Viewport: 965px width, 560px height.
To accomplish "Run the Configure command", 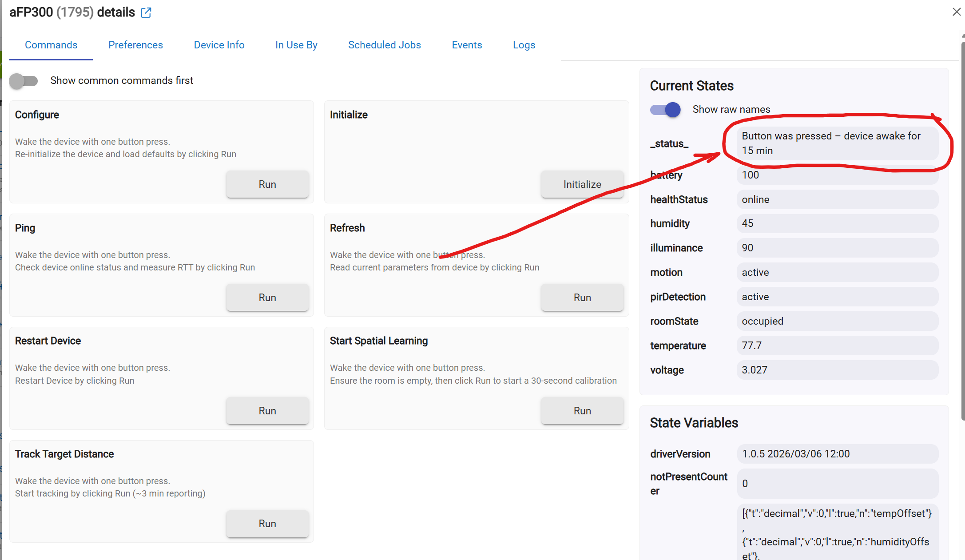I will (x=267, y=184).
